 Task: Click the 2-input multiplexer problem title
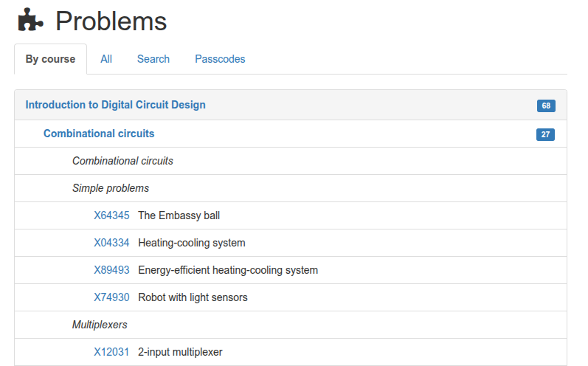click(180, 352)
